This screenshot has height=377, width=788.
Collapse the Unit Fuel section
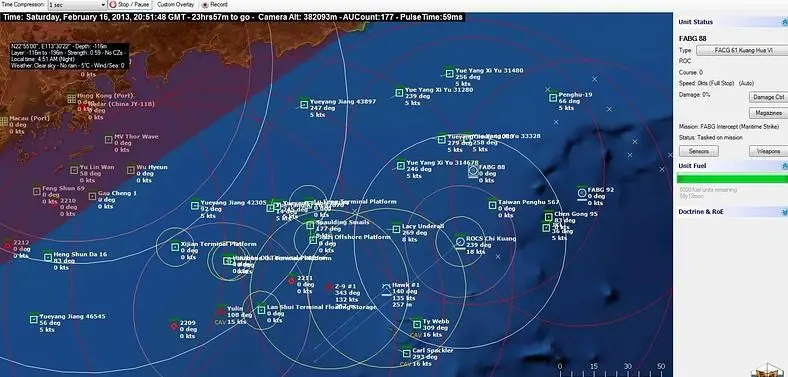[784, 166]
